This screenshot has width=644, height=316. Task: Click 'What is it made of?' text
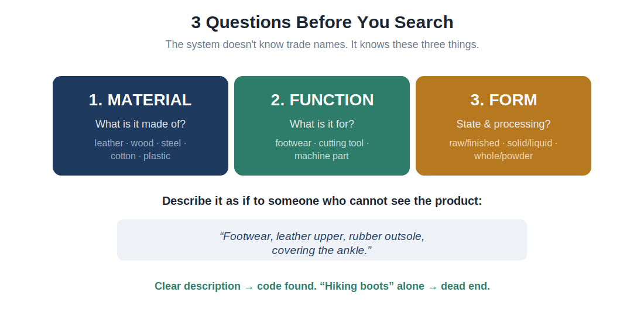pyautogui.click(x=140, y=124)
